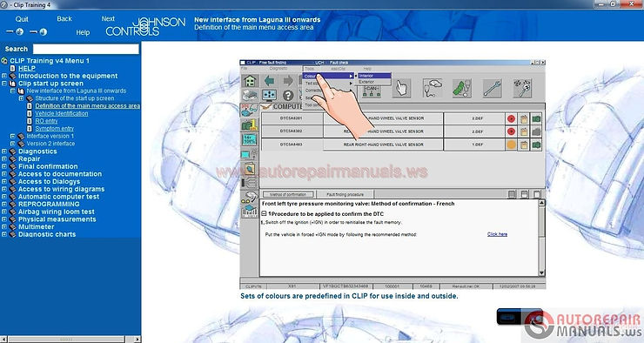
Task: Click the tools and parts icon at toolbar end
Action: pyautogui.click(x=522, y=88)
